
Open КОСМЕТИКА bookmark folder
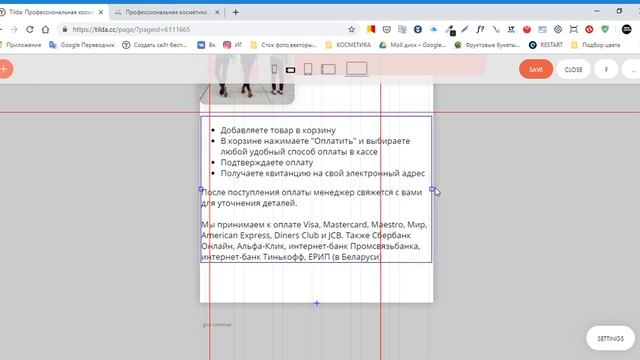click(348, 45)
